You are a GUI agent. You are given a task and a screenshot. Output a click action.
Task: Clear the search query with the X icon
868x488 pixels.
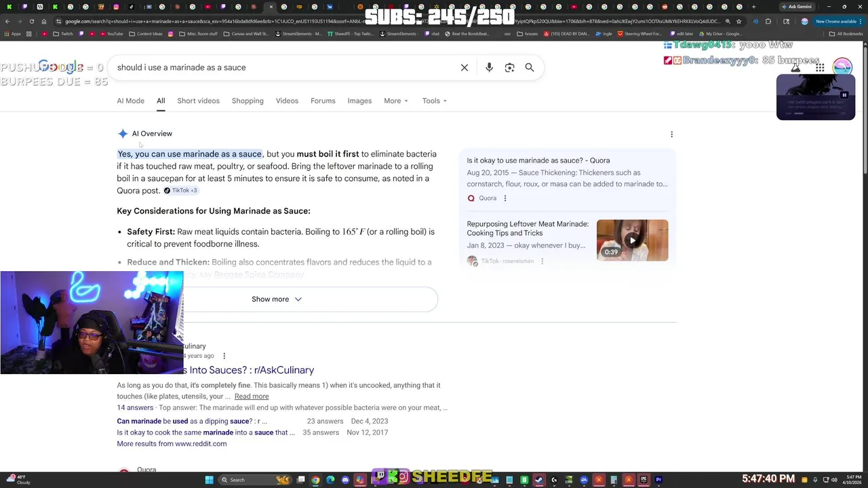[465, 68]
